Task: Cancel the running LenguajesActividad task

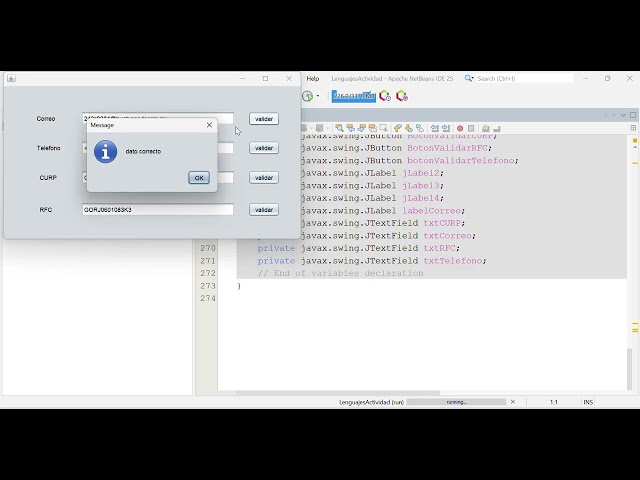Action: click(513, 402)
